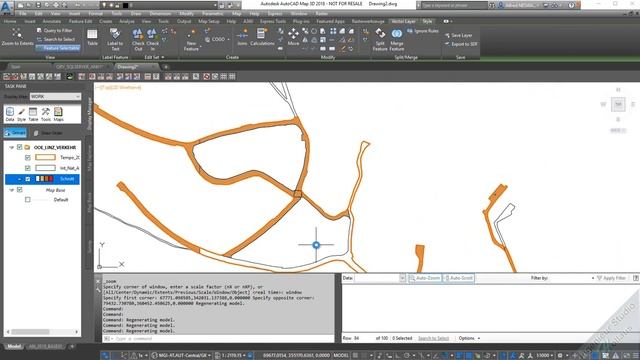Switch to the Drawing2 document tab
The image size is (640, 360).
[136, 67]
